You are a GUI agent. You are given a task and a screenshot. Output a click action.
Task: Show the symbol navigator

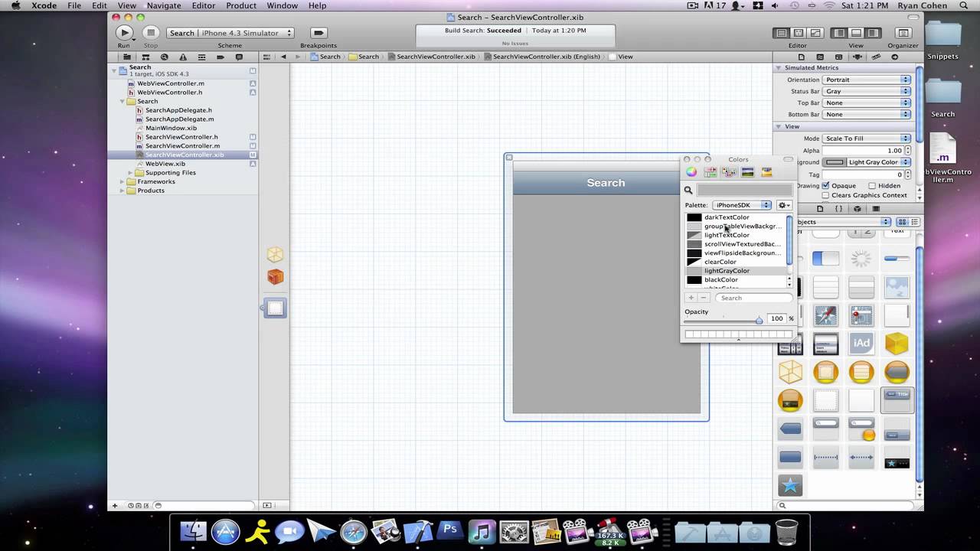[145, 57]
